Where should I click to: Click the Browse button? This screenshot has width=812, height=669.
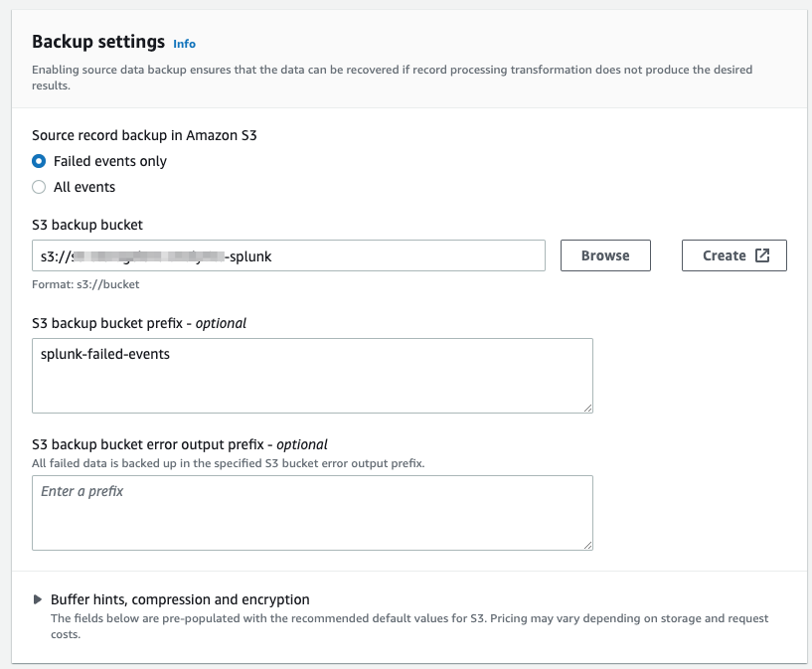[x=605, y=255]
